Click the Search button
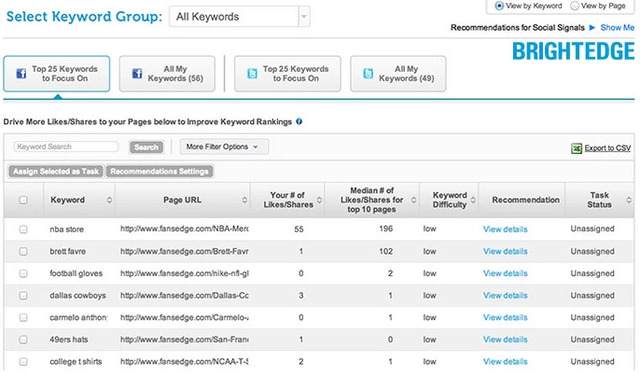 [146, 147]
